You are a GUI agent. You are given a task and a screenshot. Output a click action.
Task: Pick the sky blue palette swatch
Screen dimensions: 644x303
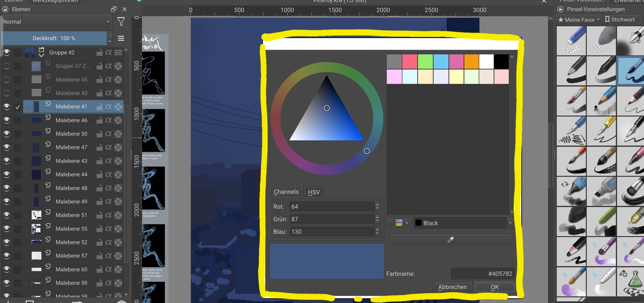coord(441,62)
